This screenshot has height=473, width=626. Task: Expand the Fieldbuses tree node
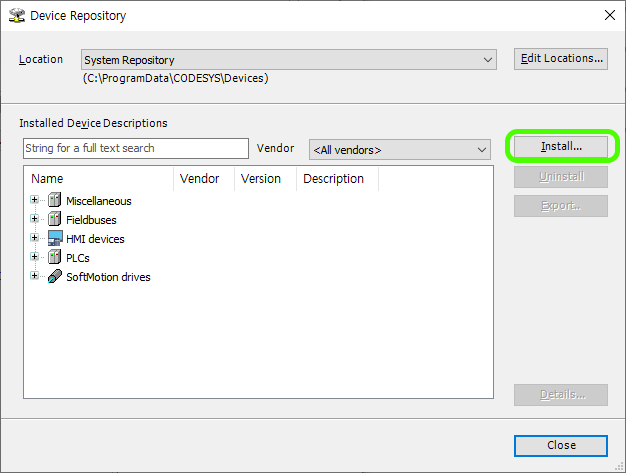[35, 219]
